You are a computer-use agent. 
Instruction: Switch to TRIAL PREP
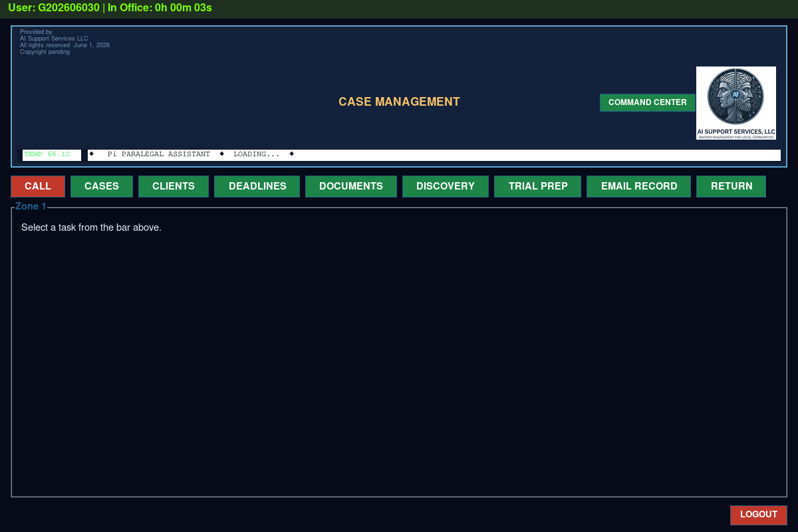tap(538, 186)
